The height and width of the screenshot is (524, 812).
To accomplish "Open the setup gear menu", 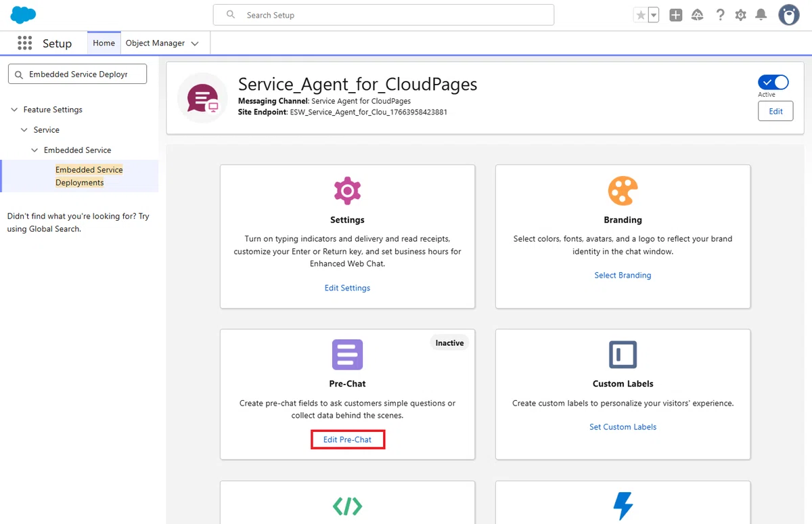I will coord(741,15).
